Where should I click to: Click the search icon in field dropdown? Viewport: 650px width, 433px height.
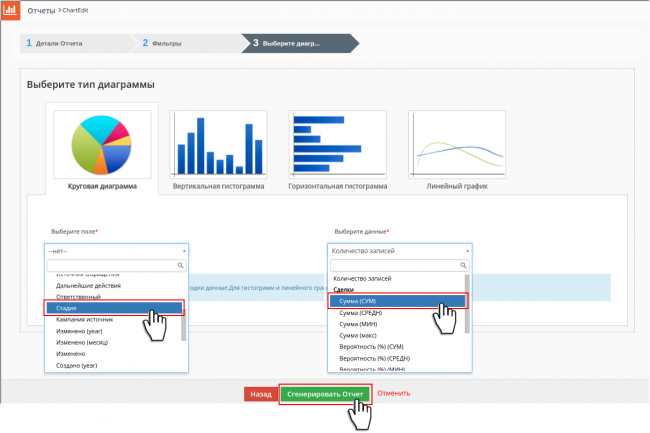(x=180, y=265)
